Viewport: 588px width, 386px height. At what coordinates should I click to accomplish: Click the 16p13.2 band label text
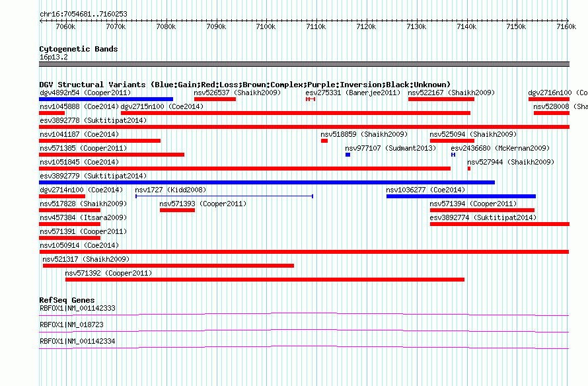[54, 57]
